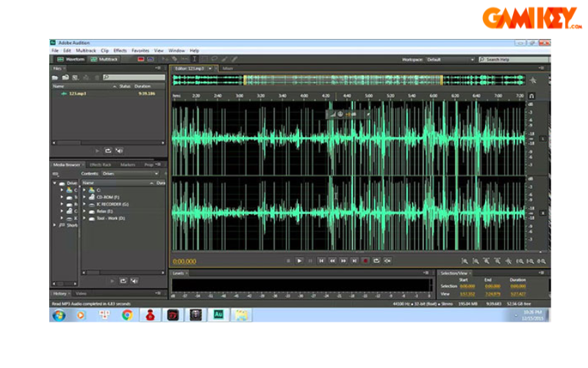Click Open File icon in Files panel

[55, 77]
